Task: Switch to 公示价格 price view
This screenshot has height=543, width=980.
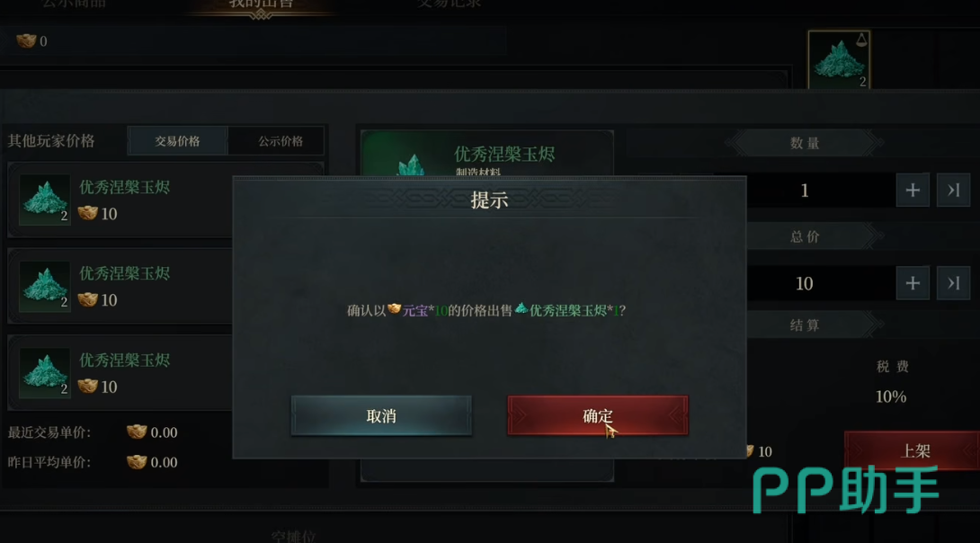Action: (x=281, y=141)
